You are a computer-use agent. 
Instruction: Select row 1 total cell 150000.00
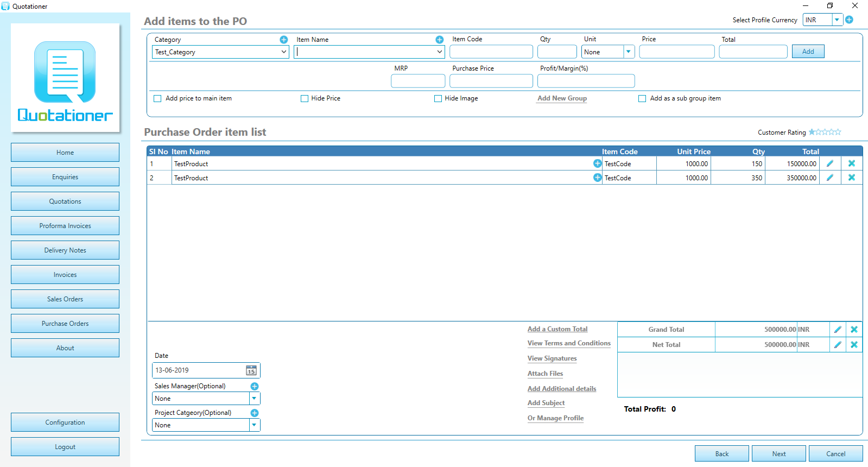pyautogui.click(x=792, y=163)
